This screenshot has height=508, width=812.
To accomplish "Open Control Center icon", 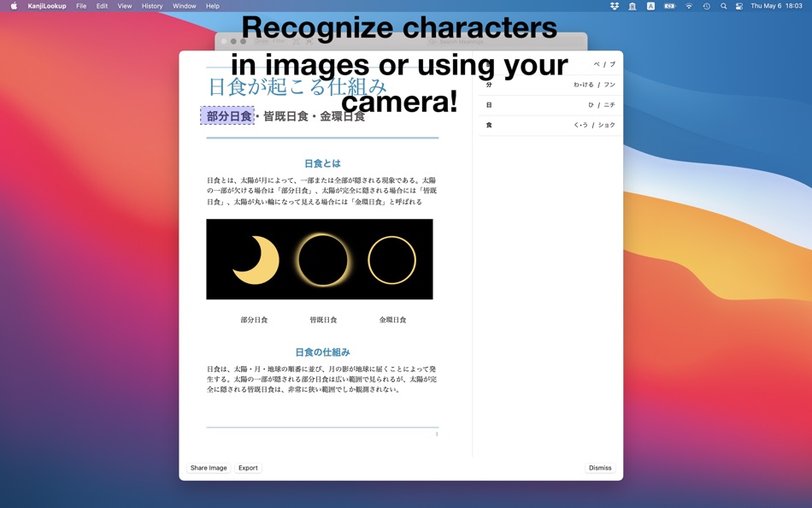I will [x=739, y=6].
